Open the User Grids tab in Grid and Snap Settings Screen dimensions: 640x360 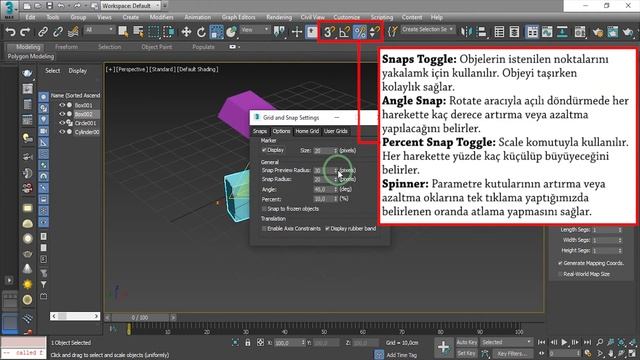(x=336, y=131)
